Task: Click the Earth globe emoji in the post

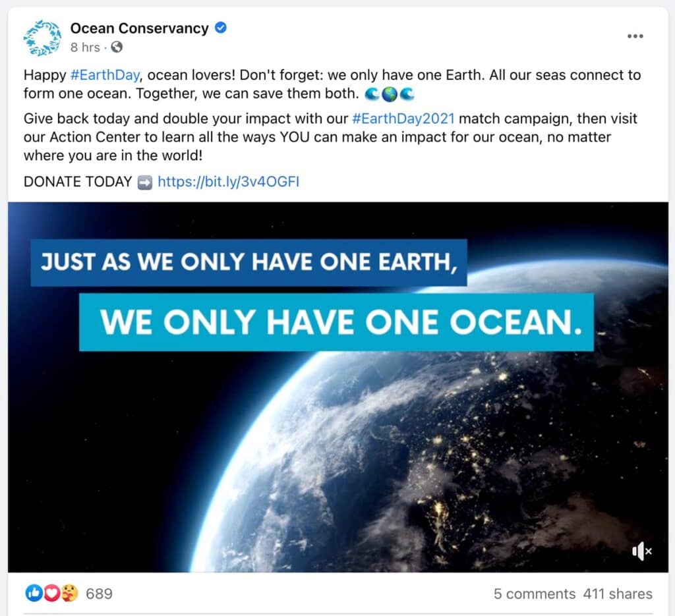Action: click(389, 94)
